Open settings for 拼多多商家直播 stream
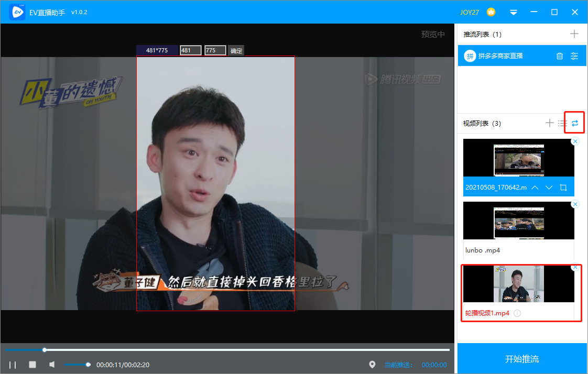Viewport: 588px width, 374px height. point(574,56)
